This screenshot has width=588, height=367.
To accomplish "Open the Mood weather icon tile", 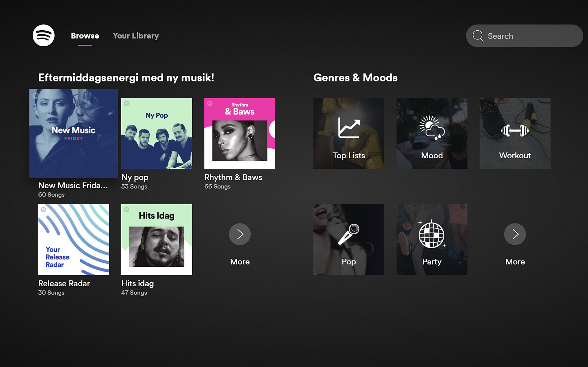I will [432, 133].
